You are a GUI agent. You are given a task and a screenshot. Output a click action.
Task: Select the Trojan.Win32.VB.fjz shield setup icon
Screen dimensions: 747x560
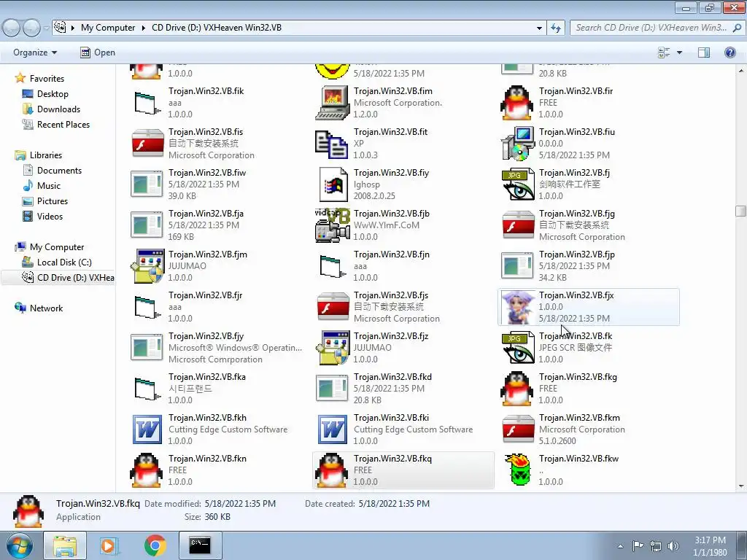click(x=332, y=348)
